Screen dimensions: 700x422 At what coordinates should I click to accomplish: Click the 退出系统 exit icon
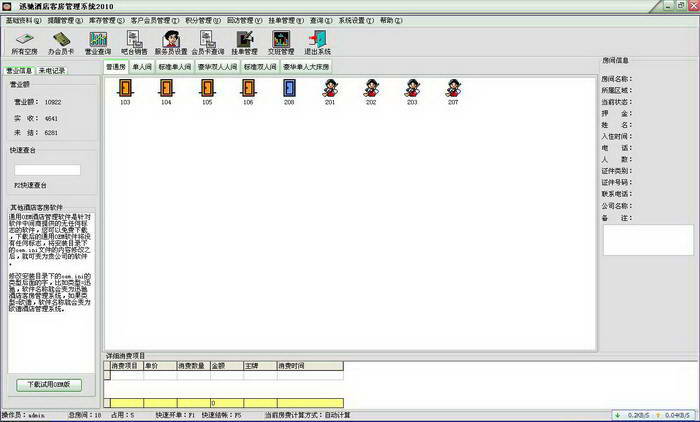pos(317,43)
